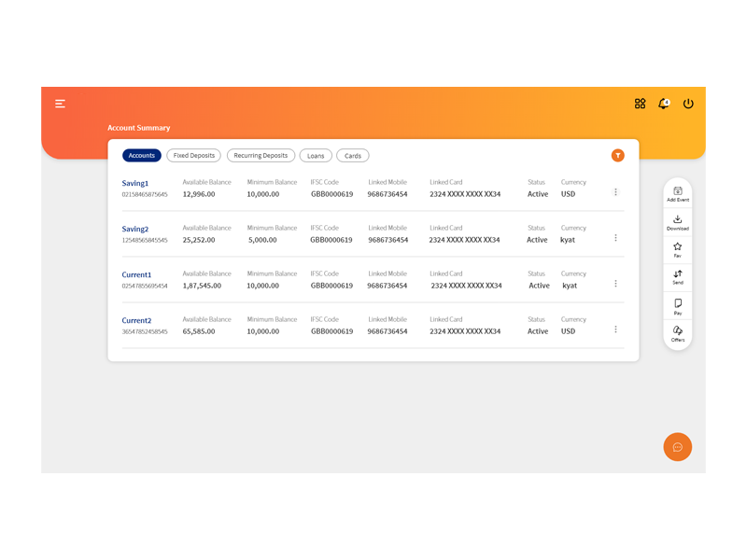
Task: Switch to Recurring Deposits tab
Action: 261,156
